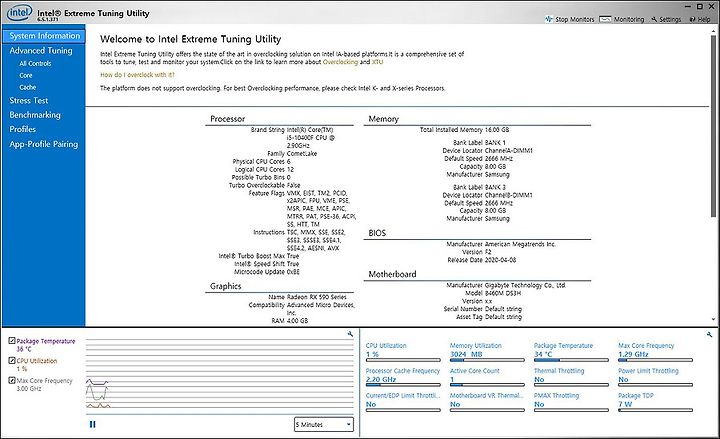Click scrollbar up arrow in main panel
The image size is (720, 439).
pyautogui.click(x=713, y=31)
